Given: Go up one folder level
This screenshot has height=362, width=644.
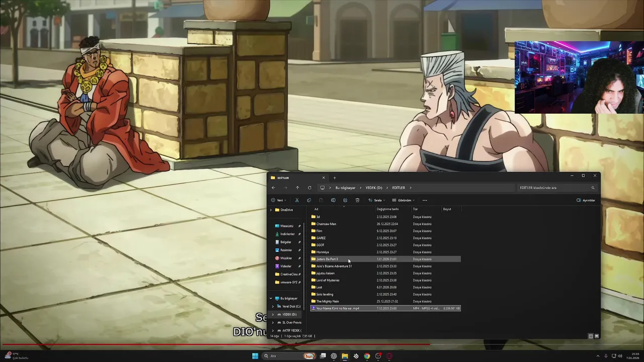Looking at the screenshot, I should click(x=297, y=188).
